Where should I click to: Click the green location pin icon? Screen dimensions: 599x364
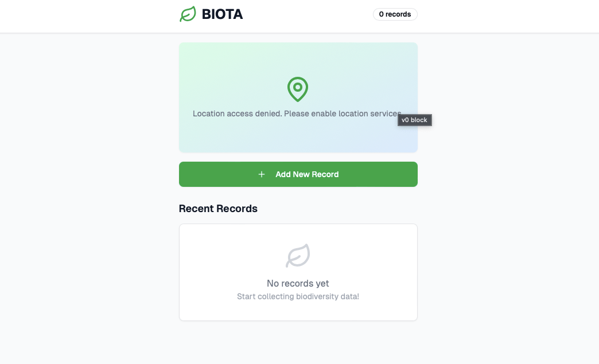[298, 89]
